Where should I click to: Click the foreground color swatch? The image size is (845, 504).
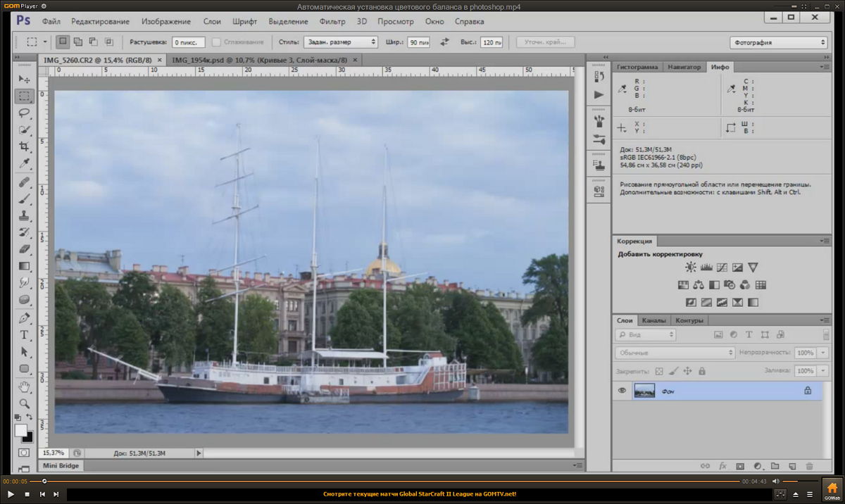click(20, 430)
